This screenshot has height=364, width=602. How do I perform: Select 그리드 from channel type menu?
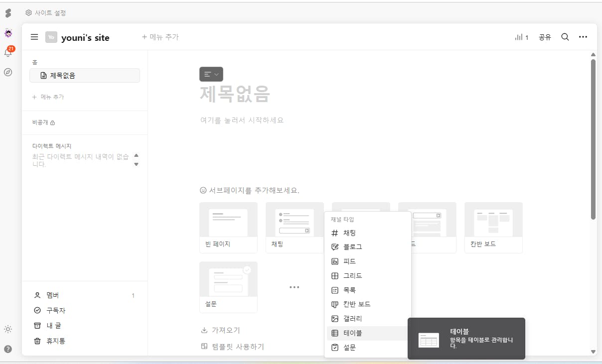click(x=368, y=276)
